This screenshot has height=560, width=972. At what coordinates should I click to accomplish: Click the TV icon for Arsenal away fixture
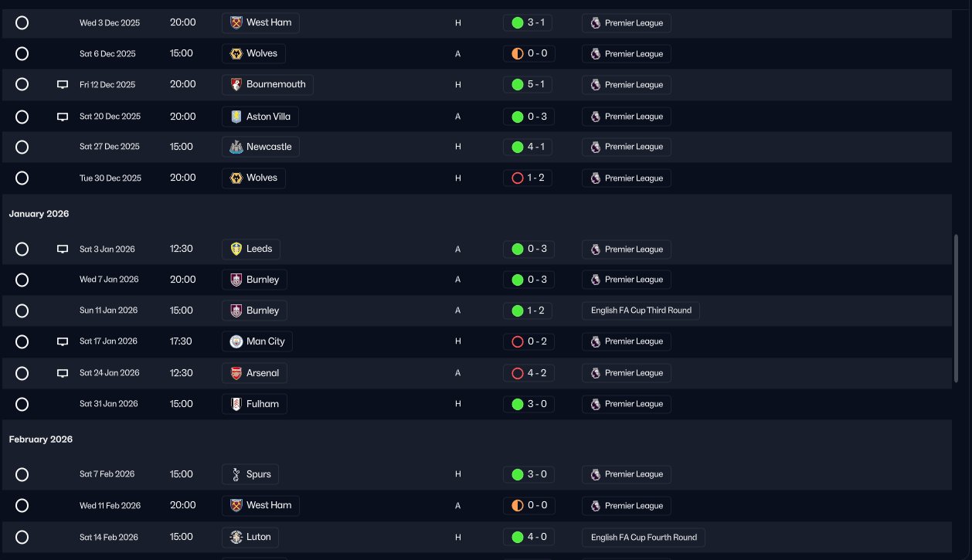[63, 373]
